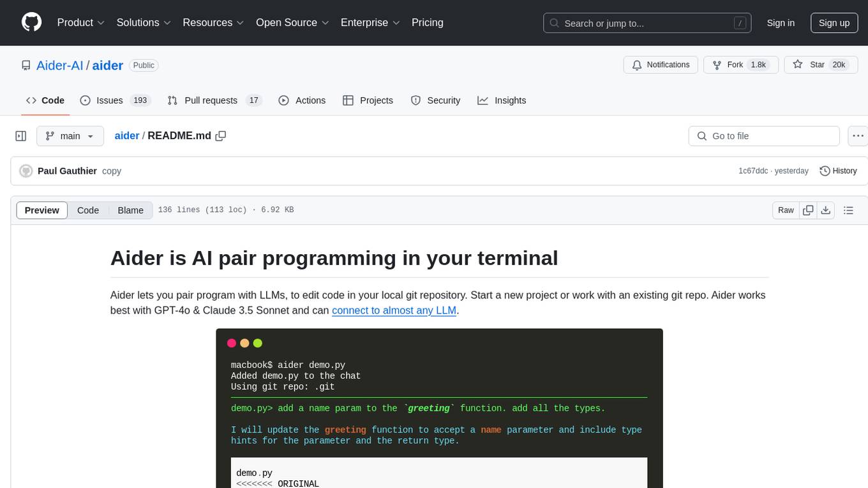Open the aider repository link
This screenshot has width=868, height=488.
tap(108, 65)
